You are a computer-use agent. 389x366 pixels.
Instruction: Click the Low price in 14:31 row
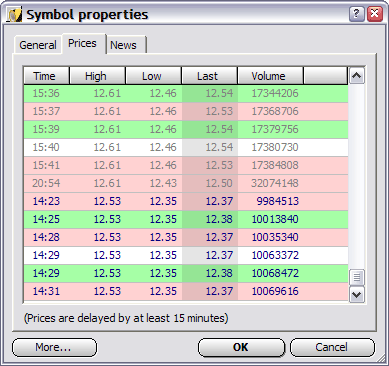pyautogui.click(x=163, y=291)
